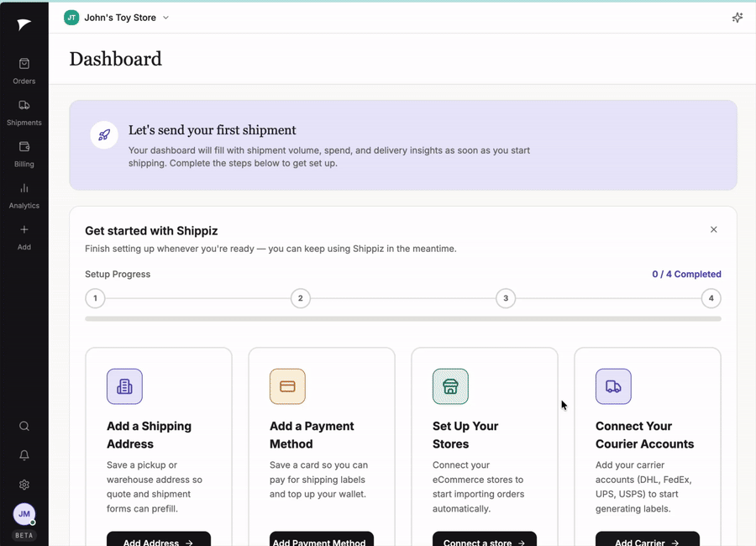Open the JM user avatar menu
Viewport: 756px width, 546px height.
tap(24, 514)
